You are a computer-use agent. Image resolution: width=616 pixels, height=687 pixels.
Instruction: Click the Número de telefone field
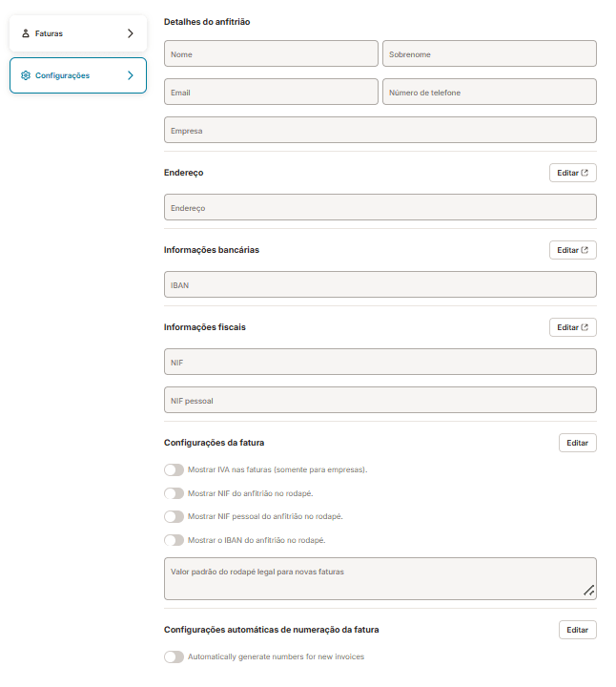(489, 92)
